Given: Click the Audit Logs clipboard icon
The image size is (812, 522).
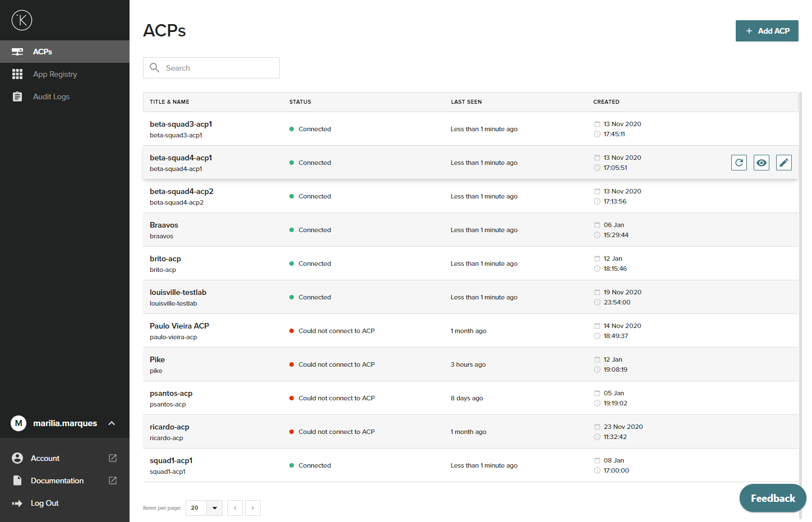Looking at the screenshot, I should 17,96.
